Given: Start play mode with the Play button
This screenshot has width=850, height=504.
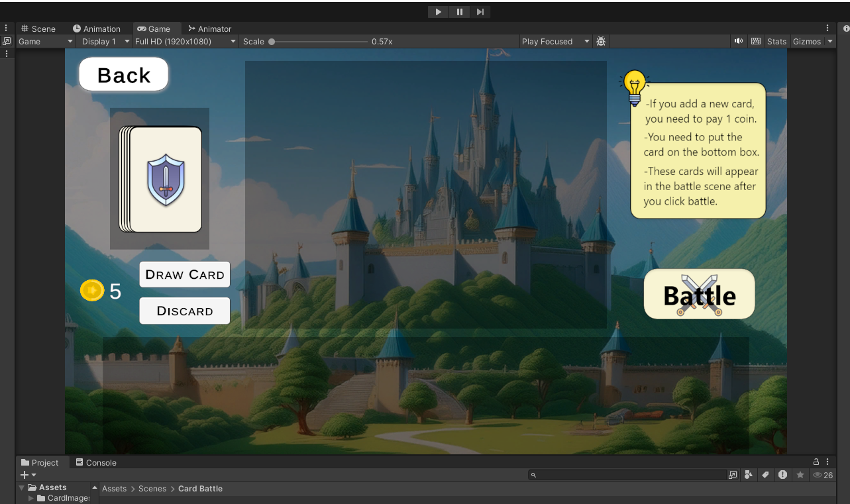Looking at the screenshot, I should pyautogui.click(x=438, y=12).
